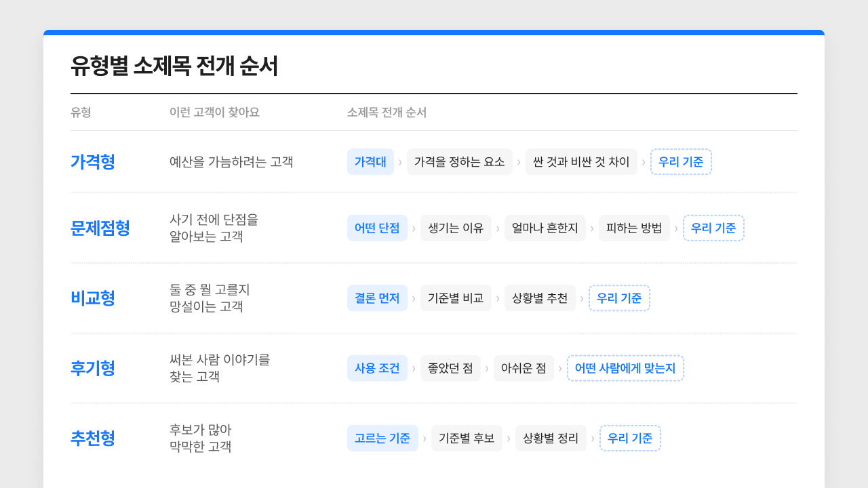Click the 가격을 정하는 요소 chip

click(x=460, y=162)
